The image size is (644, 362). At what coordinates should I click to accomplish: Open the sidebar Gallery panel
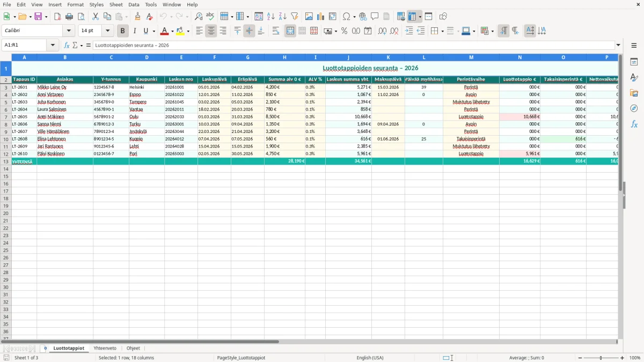(x=634, y=93)
